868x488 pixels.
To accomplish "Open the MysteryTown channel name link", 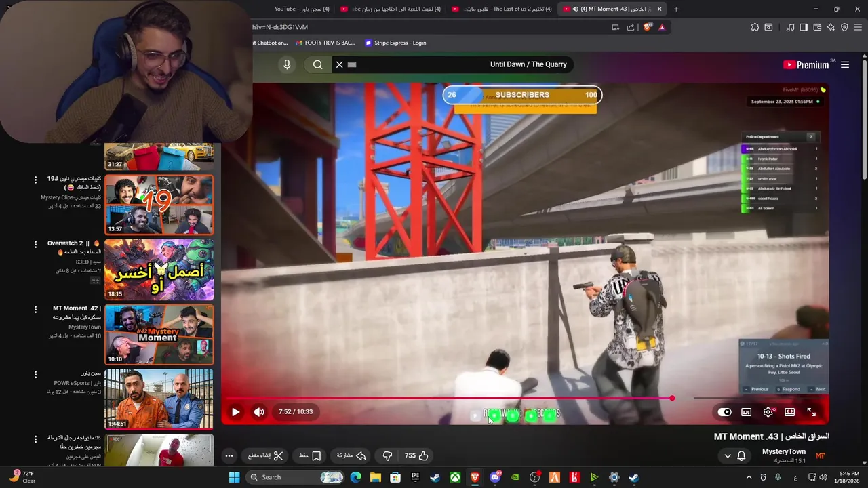I will pyautogui.click(x=783, y=451).
